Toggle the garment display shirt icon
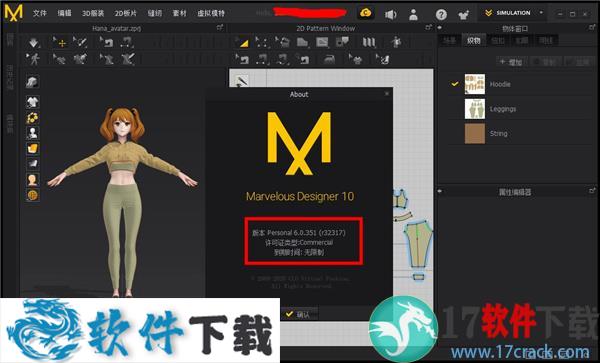 pyautogui.click(x=33, y=102)
